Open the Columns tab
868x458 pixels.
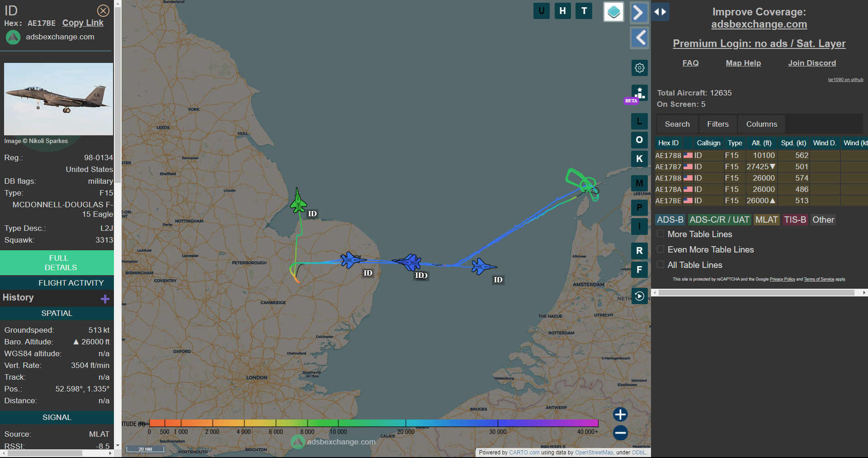pyautogui.click(x=762, y=124)
